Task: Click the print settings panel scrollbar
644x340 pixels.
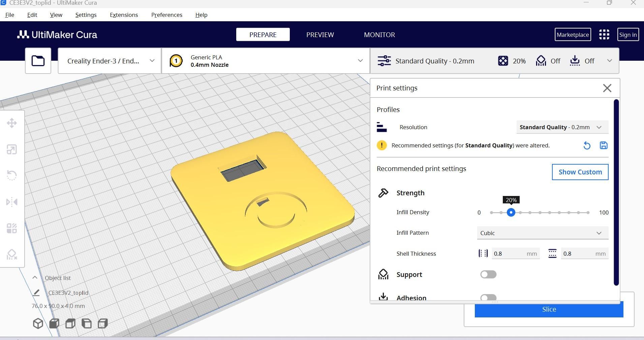Action: (616, 192)
